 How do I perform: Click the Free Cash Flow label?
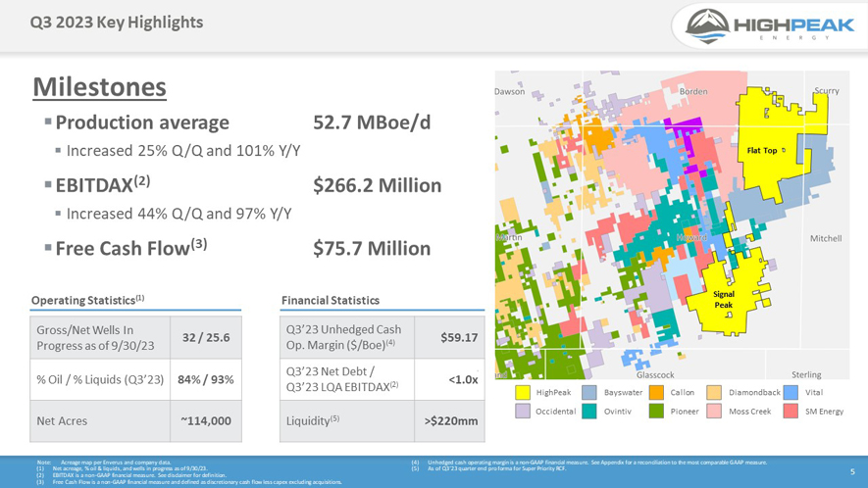tap(131, 248)
